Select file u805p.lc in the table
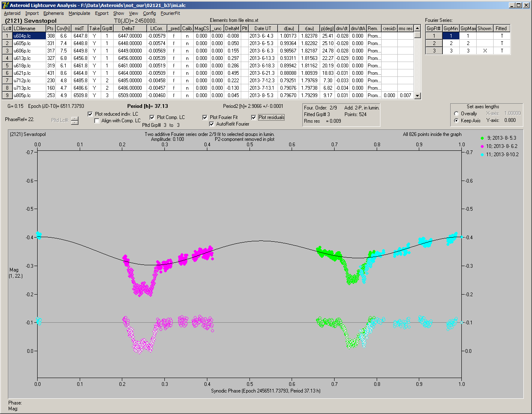Screen dimensions: 532x414 pyautogui.click(x=28, y=95)
